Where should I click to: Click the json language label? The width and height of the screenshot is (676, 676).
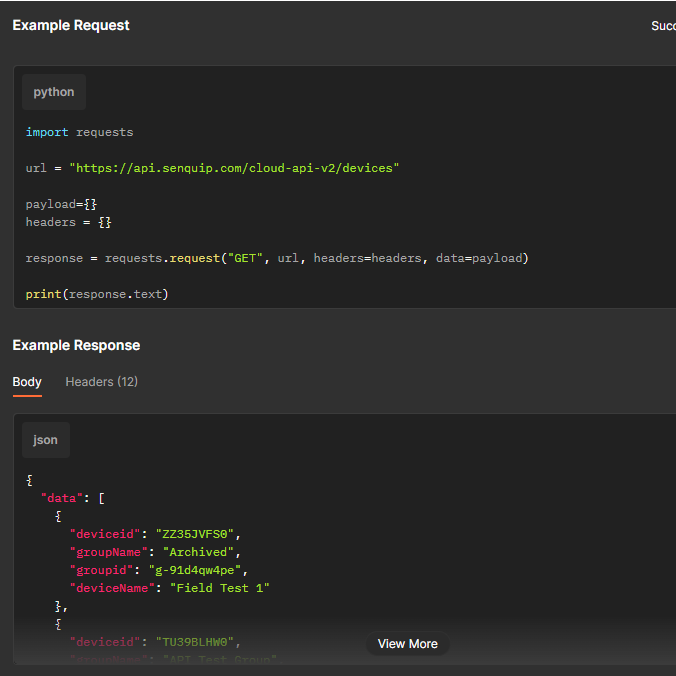46,440
